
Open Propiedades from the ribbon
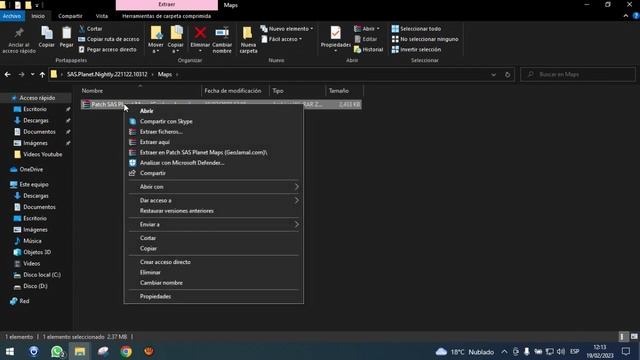(336, 38)
